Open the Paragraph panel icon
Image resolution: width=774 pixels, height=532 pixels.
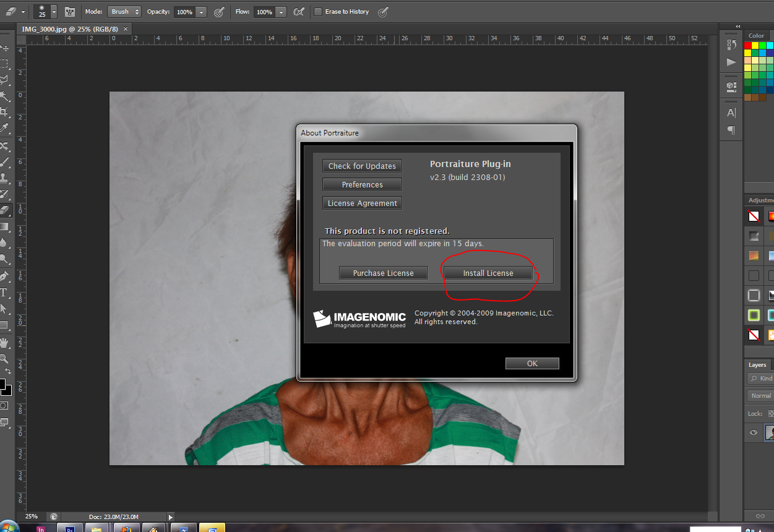pos(731,131)
